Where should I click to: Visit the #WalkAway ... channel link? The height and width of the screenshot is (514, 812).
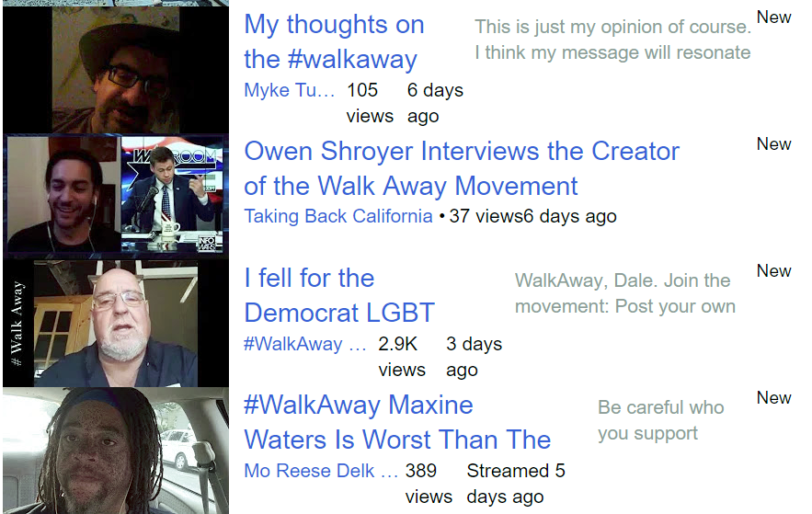[305, 344]
